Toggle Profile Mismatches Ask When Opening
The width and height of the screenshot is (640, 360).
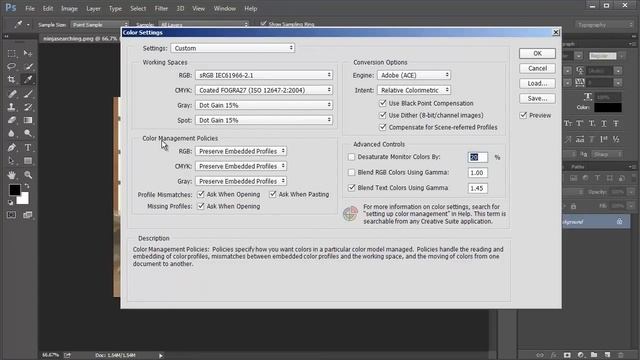(x=201, y=194)
